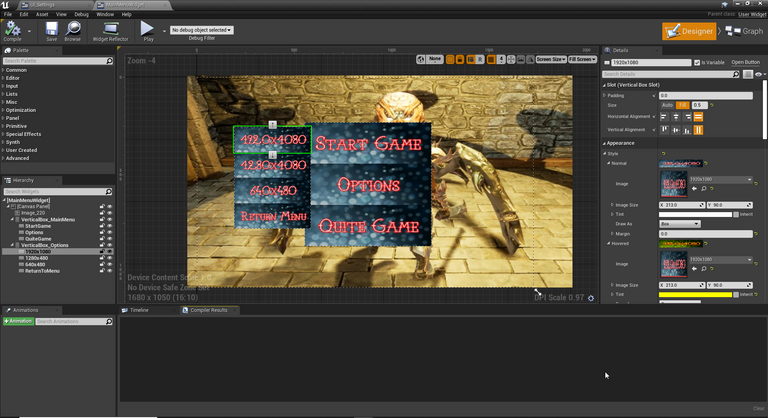Viewport: 768px width, 418px height.
Task: Open Hovered image asset 1920x1080 dropdown
Action: pos(721,260)
